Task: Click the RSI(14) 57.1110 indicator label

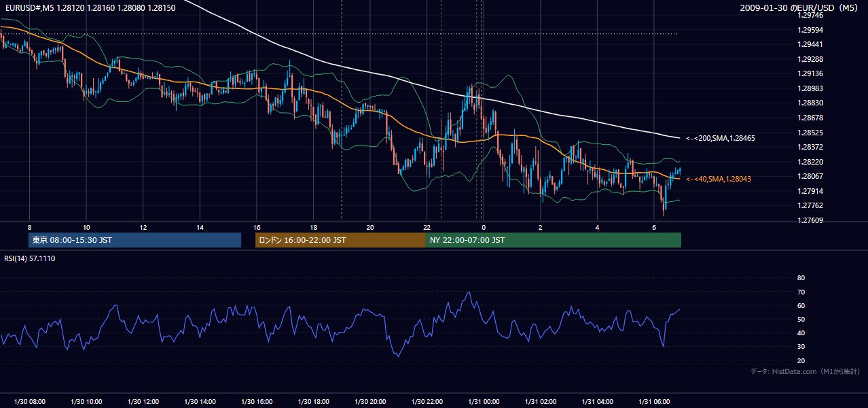Action: (x=29, y=258)
